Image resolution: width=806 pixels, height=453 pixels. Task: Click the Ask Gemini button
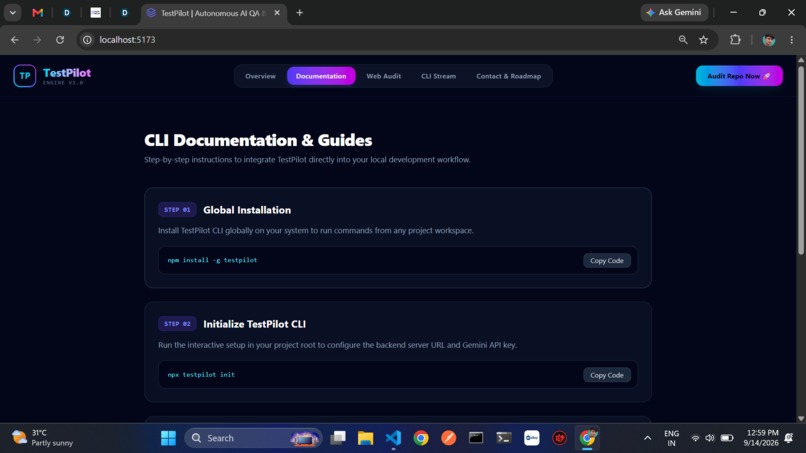point(674,12)
